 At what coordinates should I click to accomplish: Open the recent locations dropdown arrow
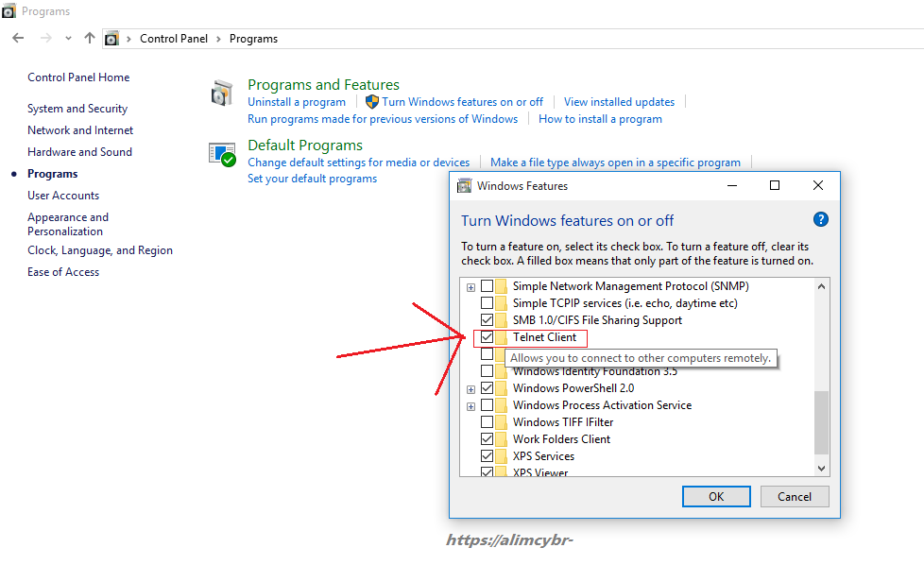click(68, 39)
